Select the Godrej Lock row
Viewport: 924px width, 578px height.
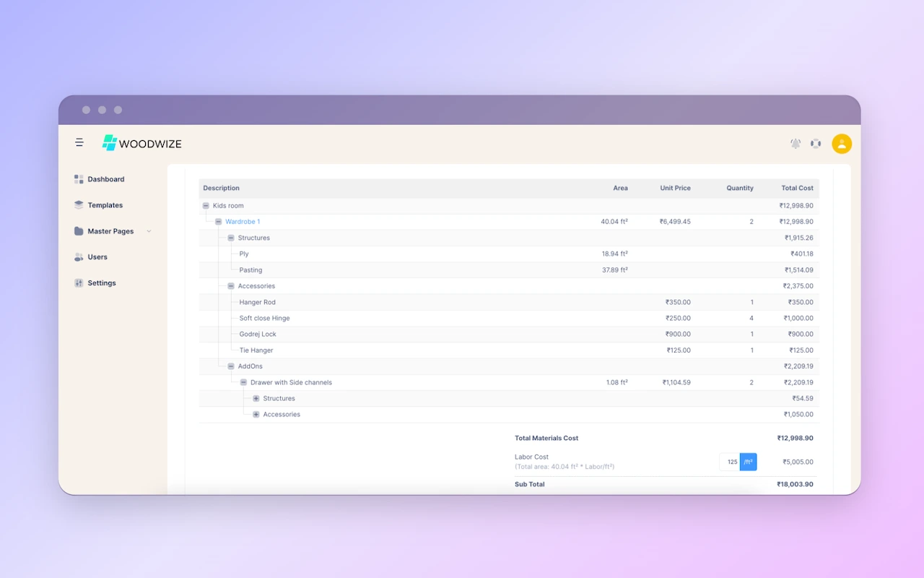tap(258, 334)
